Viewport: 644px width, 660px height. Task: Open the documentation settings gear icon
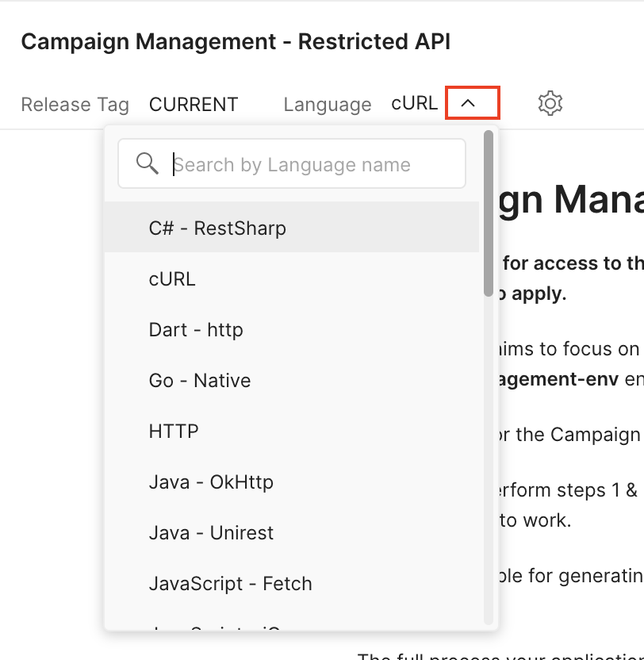click(550, 103)
